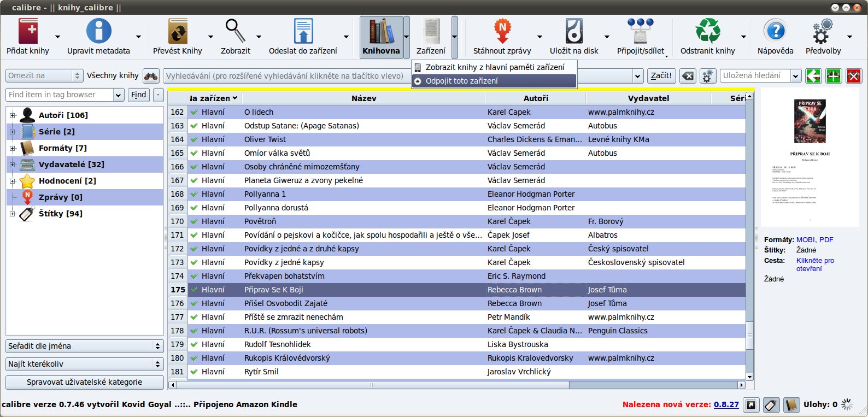Sort by the Název column header
Image resolution: width=868 pixels, height=417 pixels.
coord(363,98)
